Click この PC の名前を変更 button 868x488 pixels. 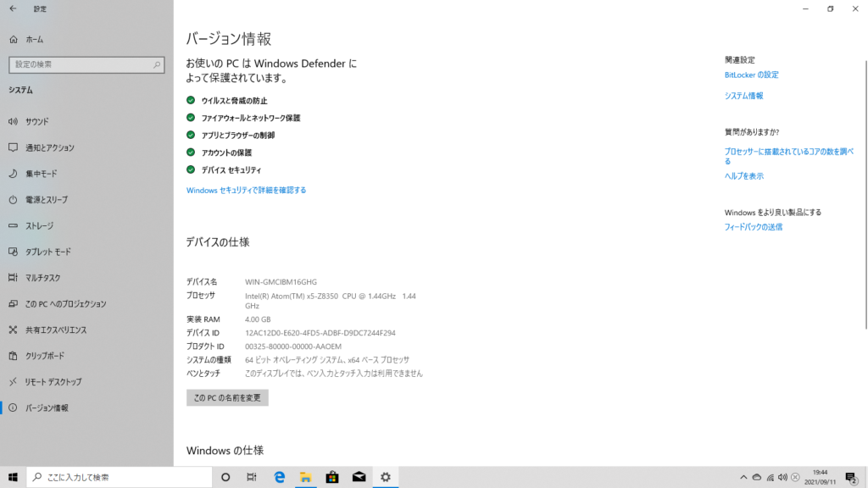(x=227, y=397)
